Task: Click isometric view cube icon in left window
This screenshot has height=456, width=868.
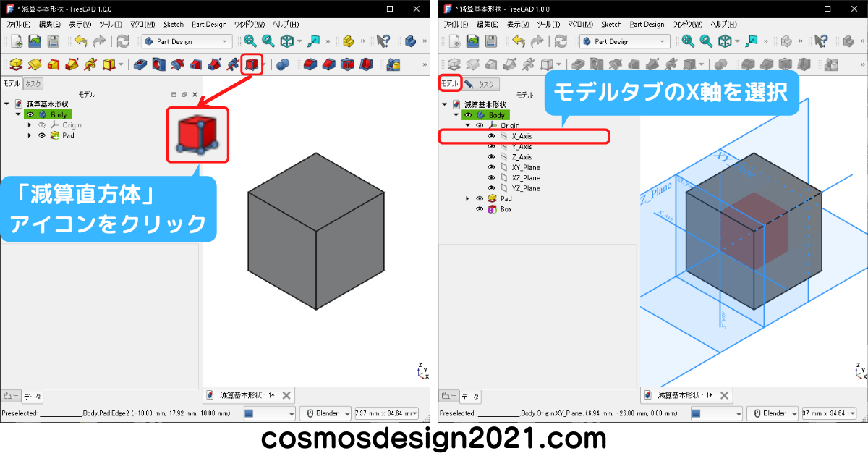Action: pyautogui.click(x=287, y=41)
